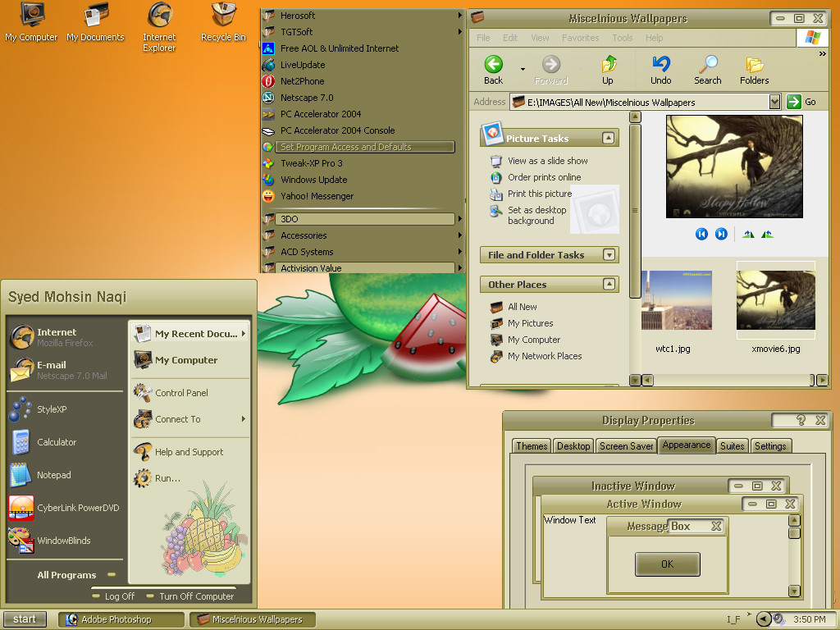The image size is (840, 630).
Task: Open Search from the explorer toolbar
Action: [708, 70]
